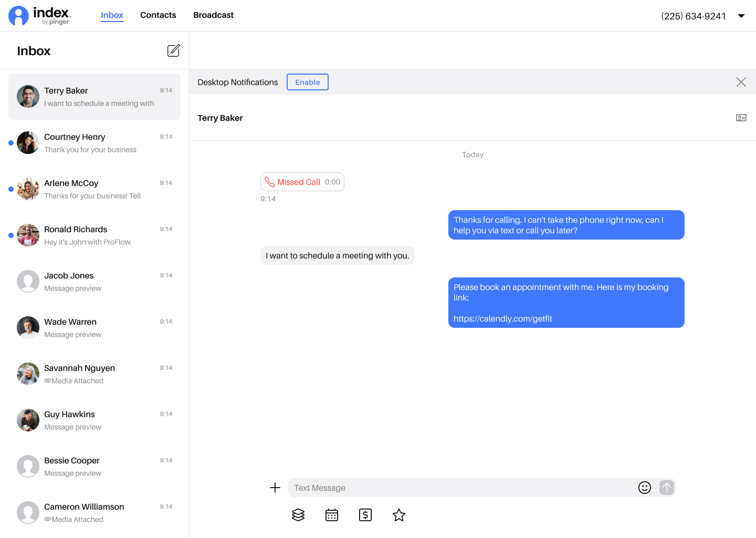Screen dimensions: 756x538
Task: Click 'Thank you for your business' preview
Action: (90, 150)
